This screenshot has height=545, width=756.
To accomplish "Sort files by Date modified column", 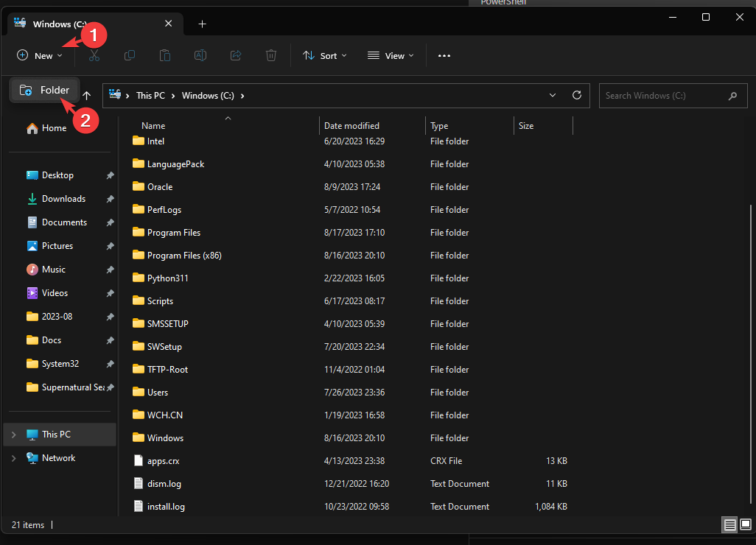I will click(x=352, y=126).
